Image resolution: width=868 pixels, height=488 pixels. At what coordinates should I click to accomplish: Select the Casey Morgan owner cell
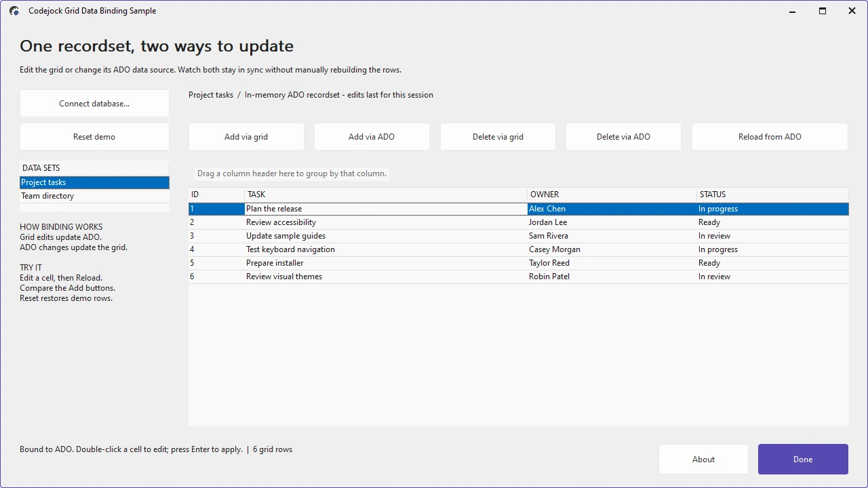point(612,249)
